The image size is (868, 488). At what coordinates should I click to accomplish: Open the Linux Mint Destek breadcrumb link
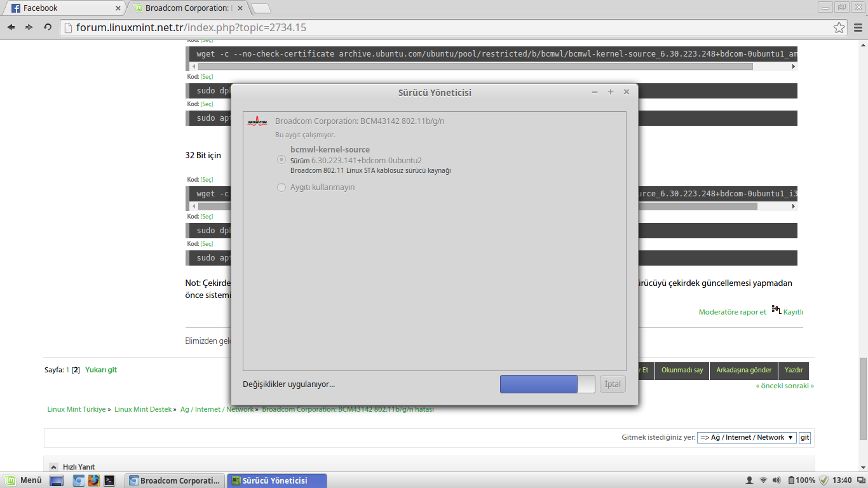[x=143, y=409]
